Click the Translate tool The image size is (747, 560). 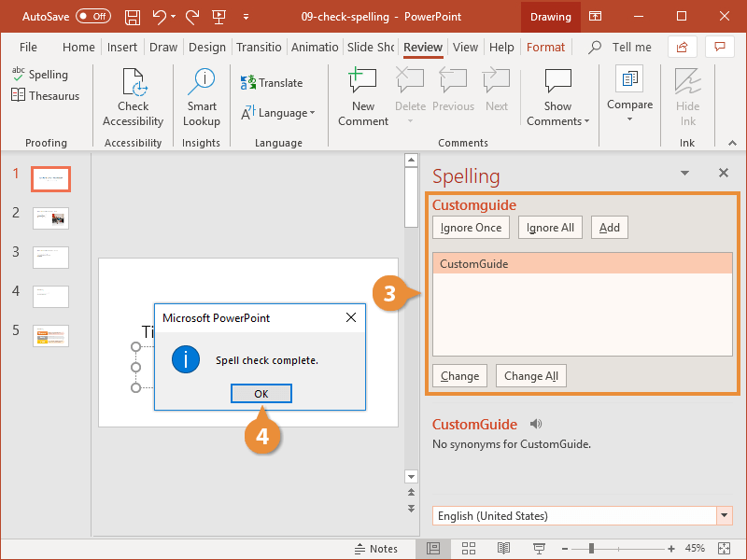click(x=272, y=83)
